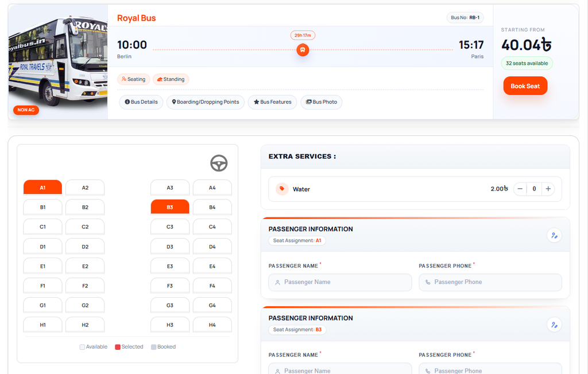The width and height of the screenshot is (588, 374).
Task: Select seat A2
Action: [x=85, y=188]
